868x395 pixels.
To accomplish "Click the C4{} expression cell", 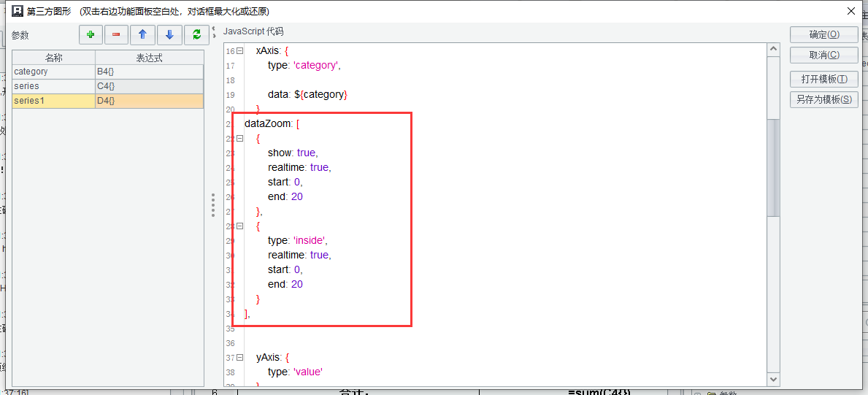I will click(149, 86).
